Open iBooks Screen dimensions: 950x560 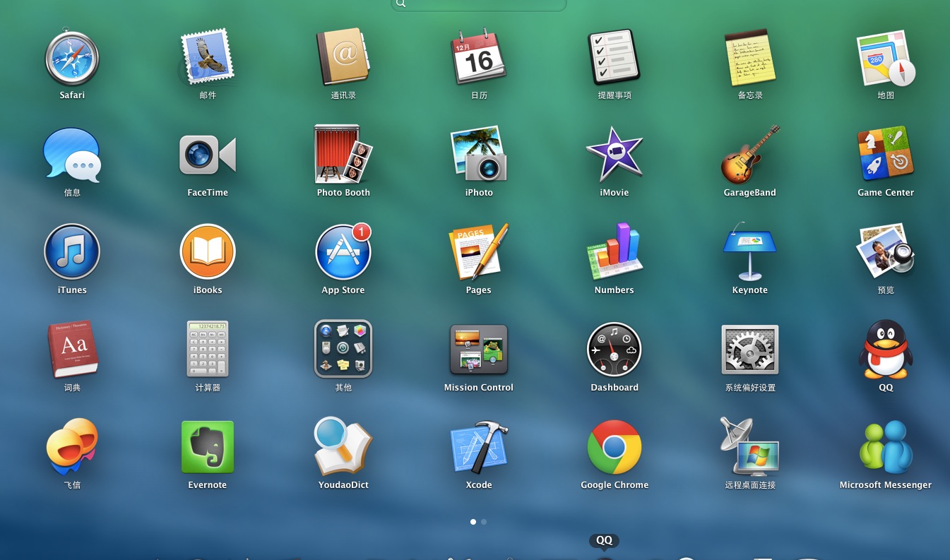tap(207, 252)
